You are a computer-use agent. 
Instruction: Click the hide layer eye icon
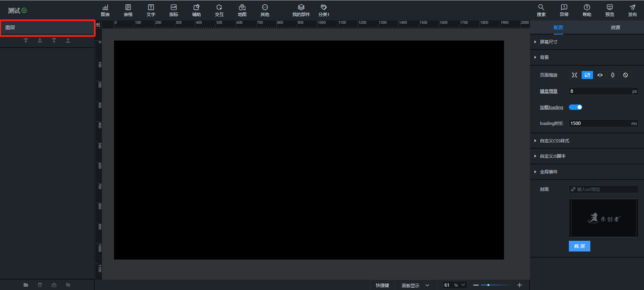[x=68, y=285]
